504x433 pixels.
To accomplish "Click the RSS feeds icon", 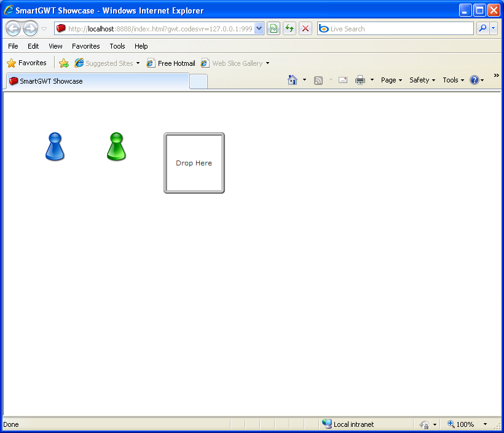I will click(318, 80).
